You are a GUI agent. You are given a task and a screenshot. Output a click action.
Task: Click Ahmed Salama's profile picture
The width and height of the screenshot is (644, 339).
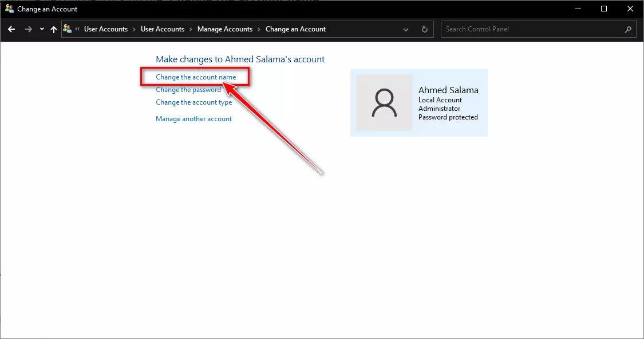tap(384, 102)
